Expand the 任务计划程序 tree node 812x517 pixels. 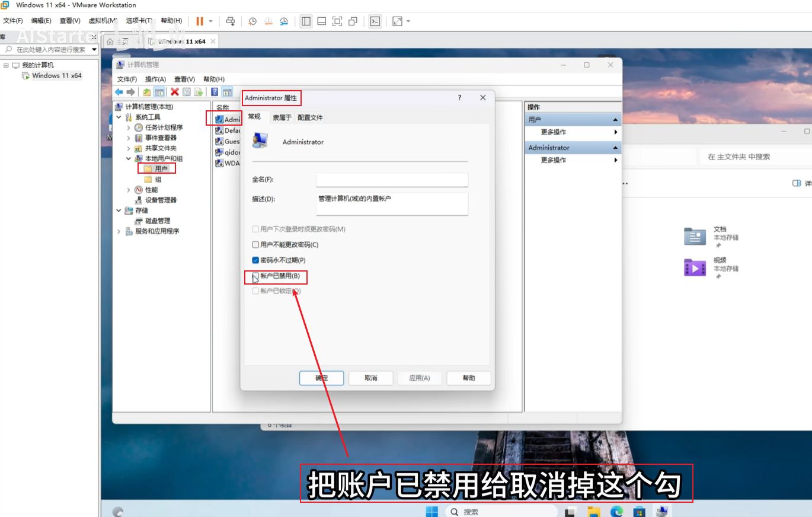pyautogui.click(x=129, y=127)
